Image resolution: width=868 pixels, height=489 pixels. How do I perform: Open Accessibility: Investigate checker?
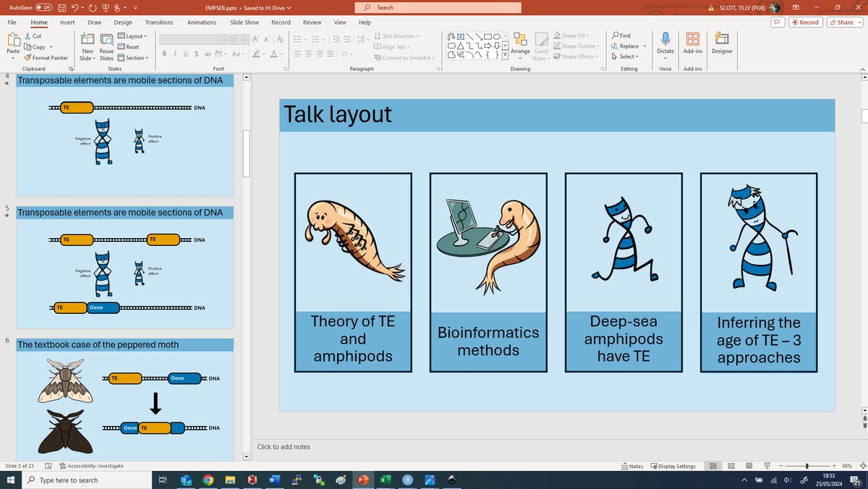tap(91, 466)
